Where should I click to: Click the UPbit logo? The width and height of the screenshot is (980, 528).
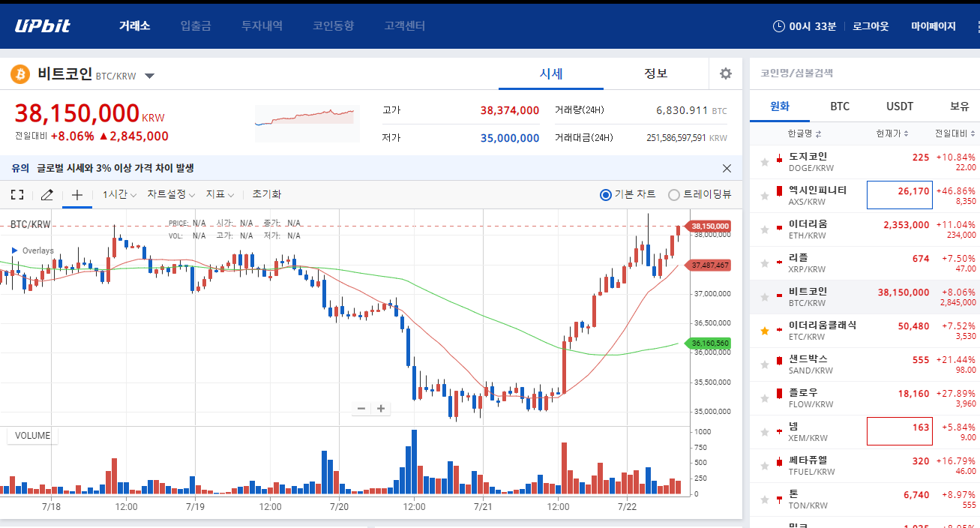[x=43, y=26]
